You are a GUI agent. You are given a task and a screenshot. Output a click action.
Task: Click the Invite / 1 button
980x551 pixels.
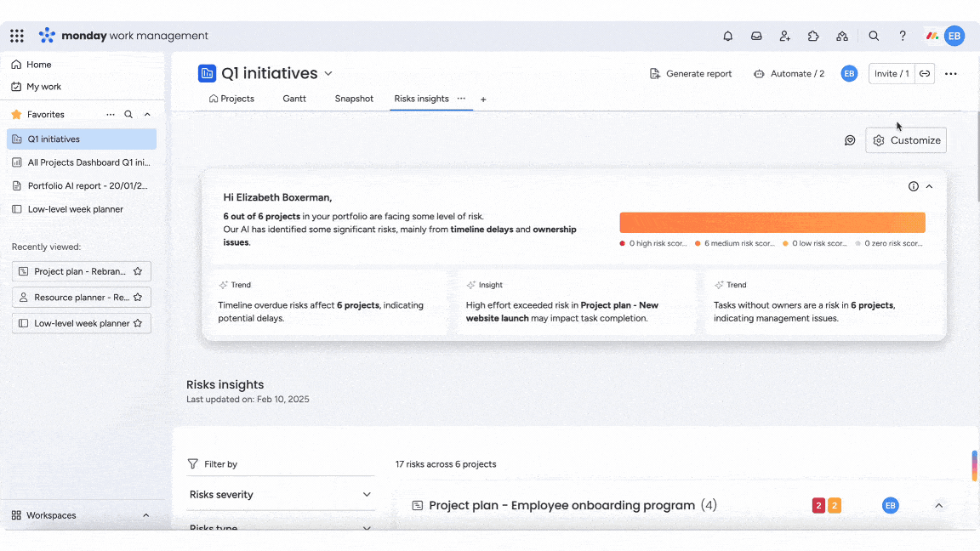(x=892, y=74)
